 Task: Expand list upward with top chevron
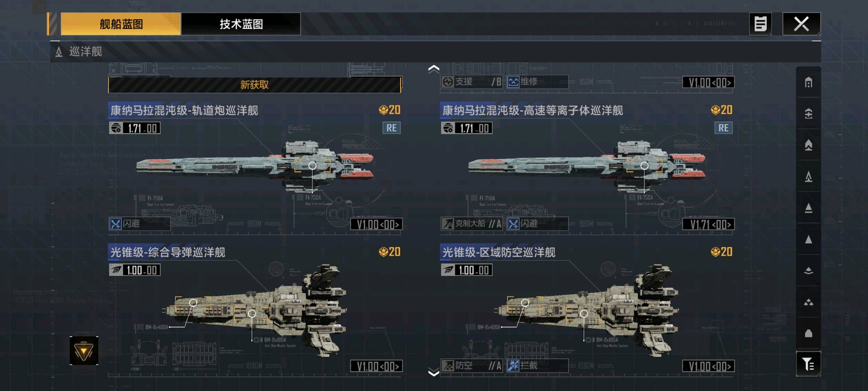coord(434,69)
